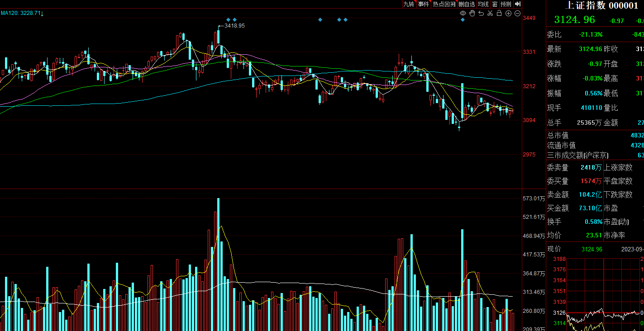Viewport: 644px width, 331px height.
Task: Click the 3126 mini chart axis value
Action: [559, 313]
